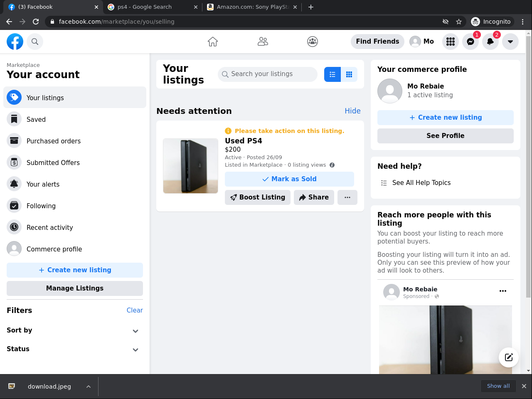Viewport: 532px width, 399px height.
Task: Open the Groups icon in top navigation
Action: tap(313, 42)
